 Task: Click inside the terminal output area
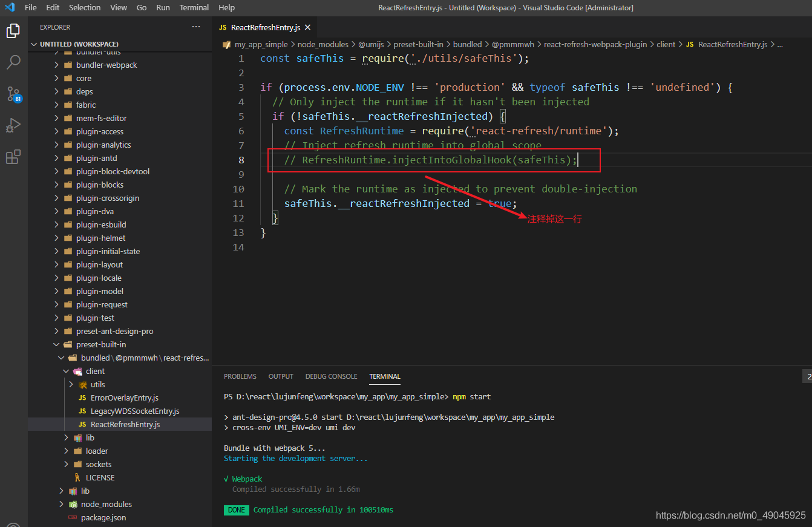511,454
